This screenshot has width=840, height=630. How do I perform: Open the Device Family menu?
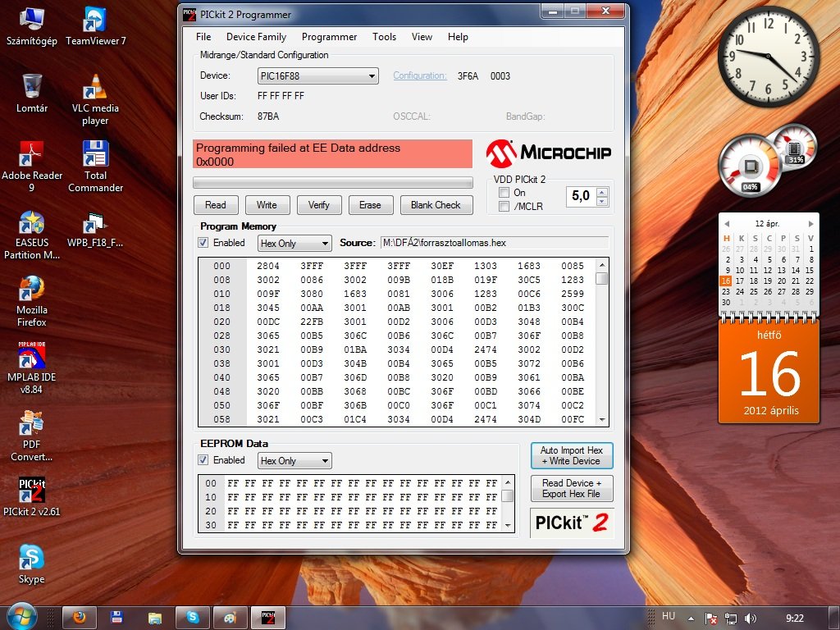click(x=256, y=37)
